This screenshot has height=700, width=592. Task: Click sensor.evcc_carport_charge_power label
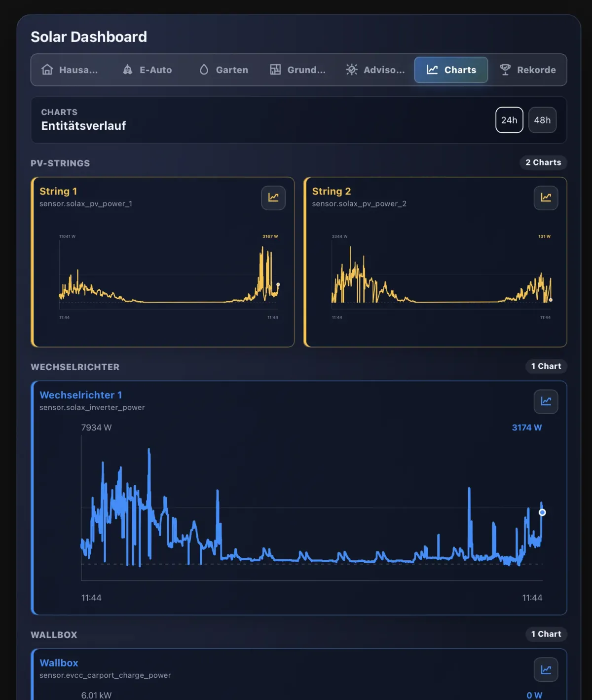[105, 675]
